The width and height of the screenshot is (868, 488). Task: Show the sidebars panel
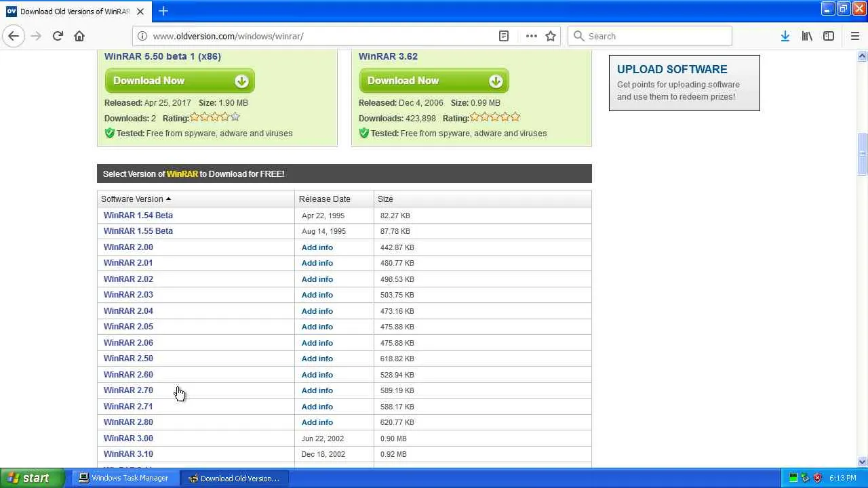tap(829, 36)
